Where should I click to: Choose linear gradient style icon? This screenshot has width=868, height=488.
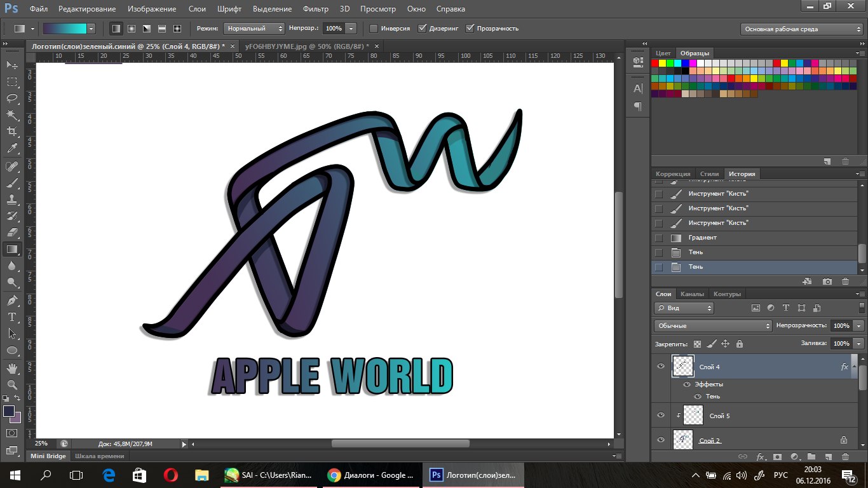[116, 29]
